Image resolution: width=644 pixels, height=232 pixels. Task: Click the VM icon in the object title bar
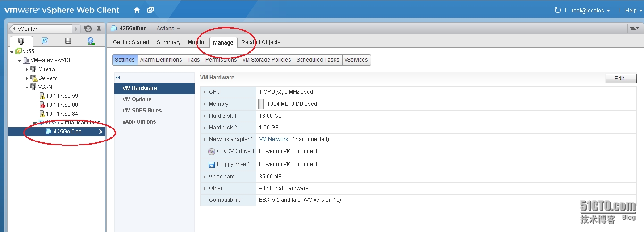[113, 29]
